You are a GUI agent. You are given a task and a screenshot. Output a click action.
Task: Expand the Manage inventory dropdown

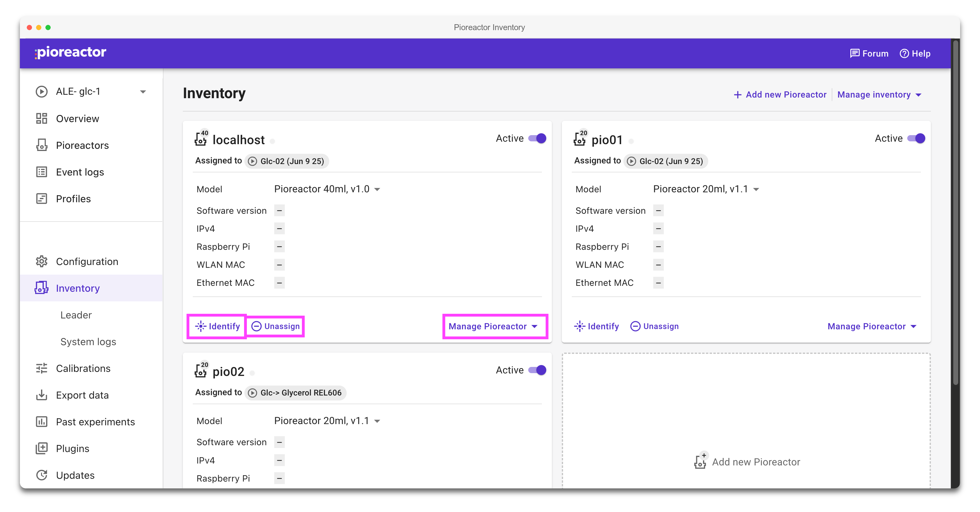[879, 95]
